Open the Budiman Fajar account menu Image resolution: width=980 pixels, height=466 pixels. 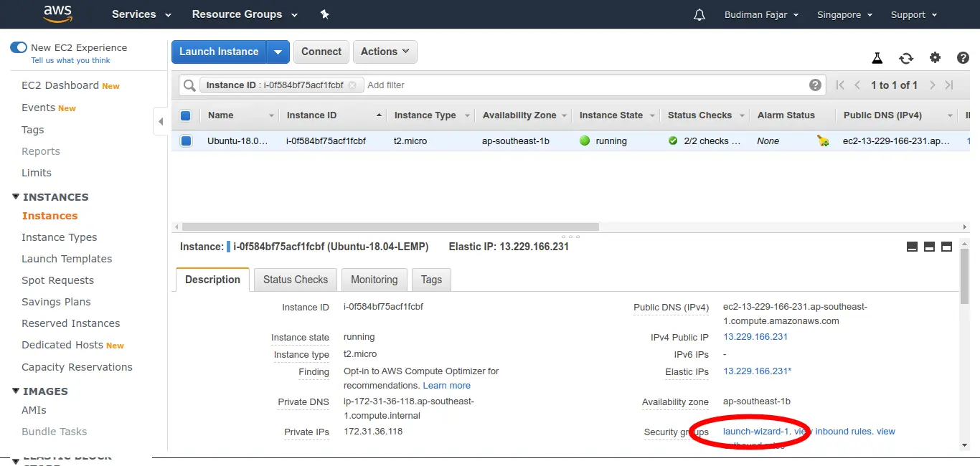[761, 14]
